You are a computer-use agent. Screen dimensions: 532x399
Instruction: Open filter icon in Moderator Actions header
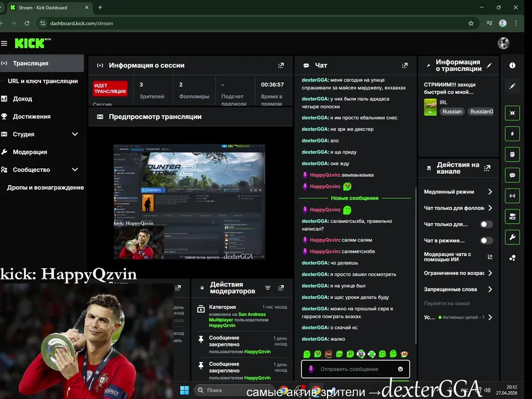[x=268, y=288]
